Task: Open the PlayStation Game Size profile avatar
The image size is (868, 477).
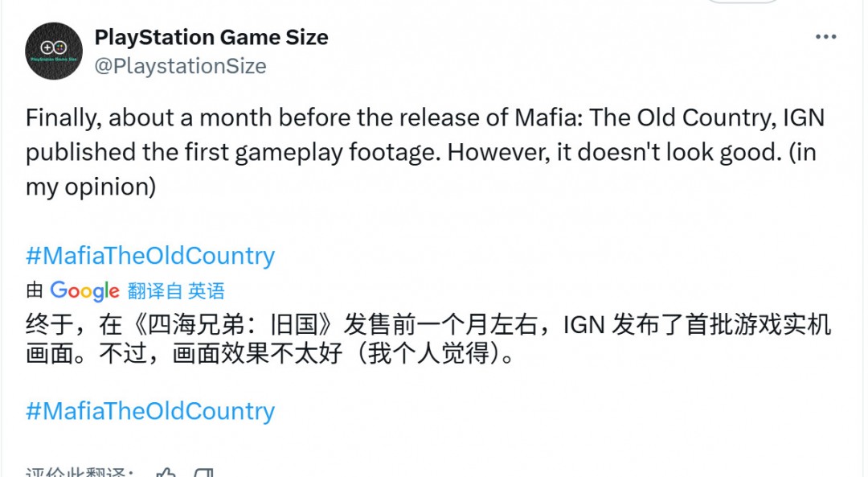Action: [x=54, y=51]
